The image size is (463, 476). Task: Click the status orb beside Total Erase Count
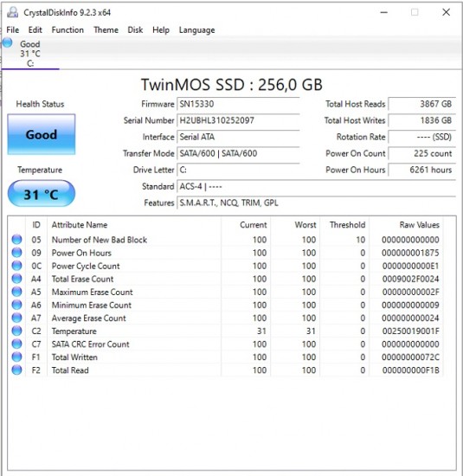(16, 279)
